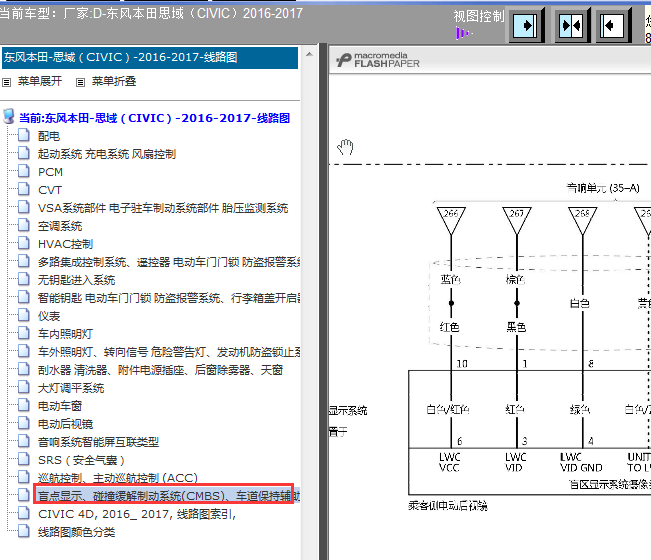Select the CVT tree entry

[50, 190]
